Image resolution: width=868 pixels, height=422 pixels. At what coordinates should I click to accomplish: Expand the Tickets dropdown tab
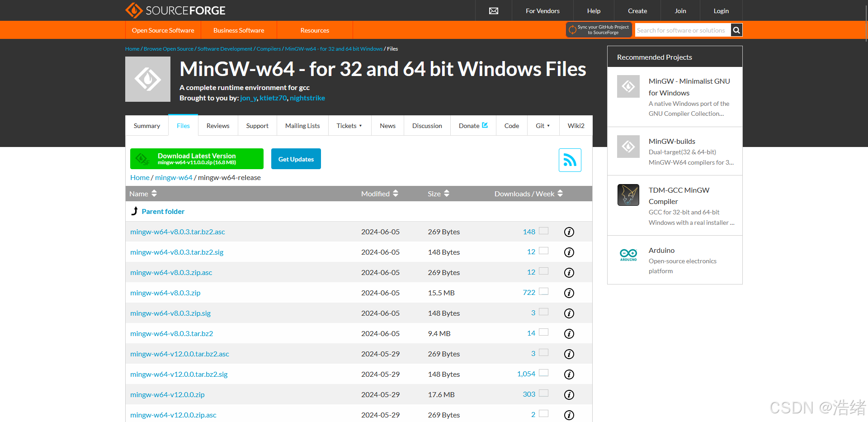349,126
